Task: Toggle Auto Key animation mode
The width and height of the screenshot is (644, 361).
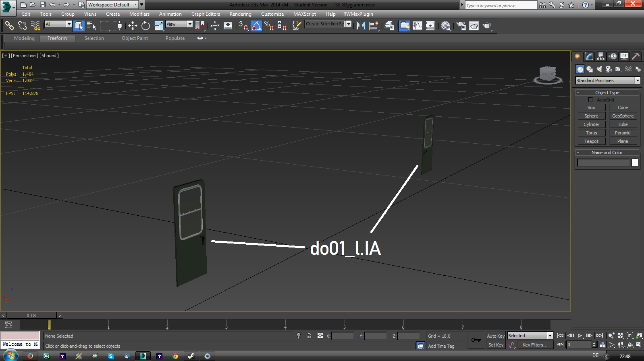Action: (495, 336)
